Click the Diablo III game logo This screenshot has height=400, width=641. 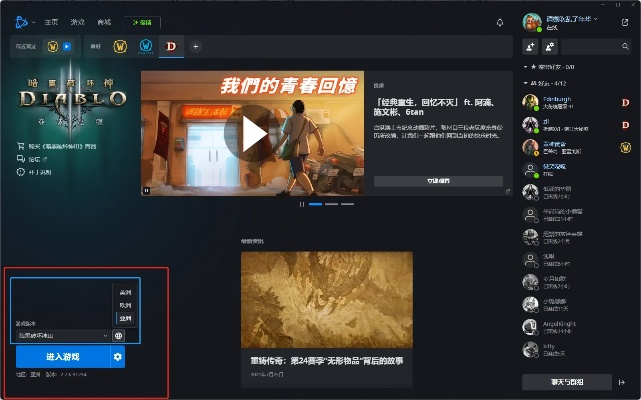point(72,100)
